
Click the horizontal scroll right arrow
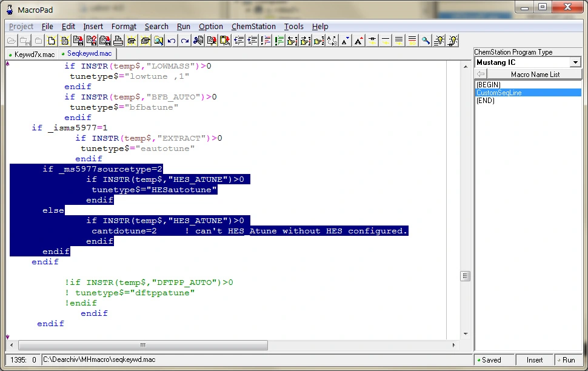[454, 345]
